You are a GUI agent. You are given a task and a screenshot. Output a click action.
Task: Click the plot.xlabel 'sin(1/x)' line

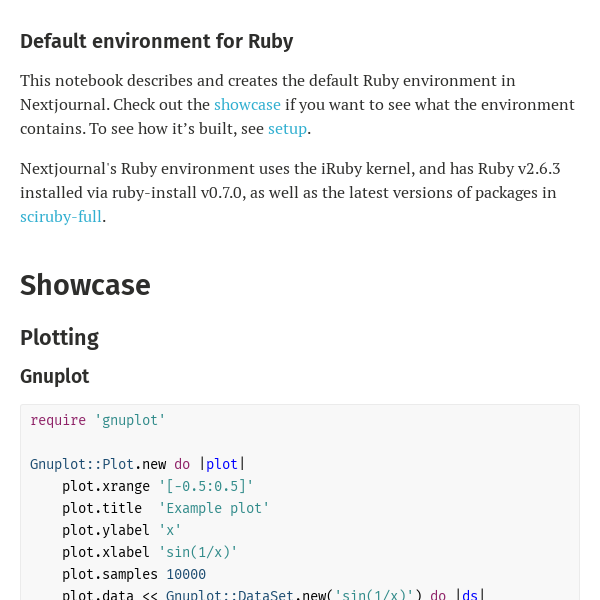coord(150,552)
